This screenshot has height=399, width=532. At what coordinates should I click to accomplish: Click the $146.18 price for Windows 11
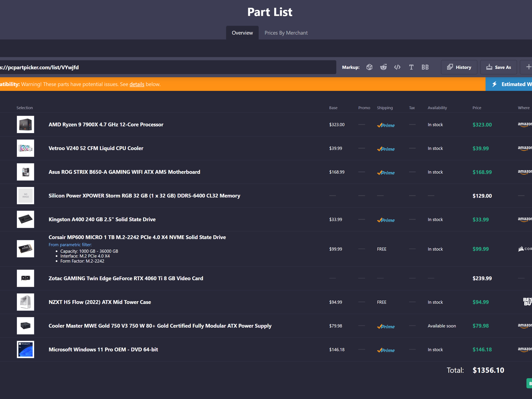[482, 349]
